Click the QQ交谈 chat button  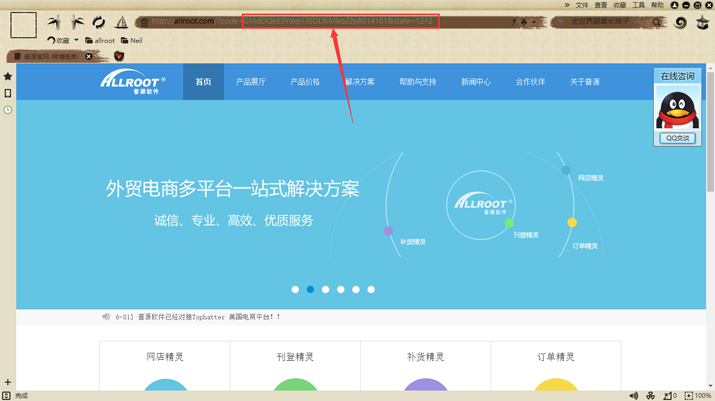point(678,138)
